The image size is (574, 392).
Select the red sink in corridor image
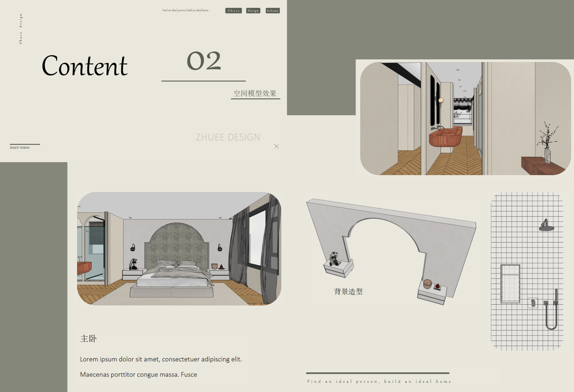pos(445,137)
